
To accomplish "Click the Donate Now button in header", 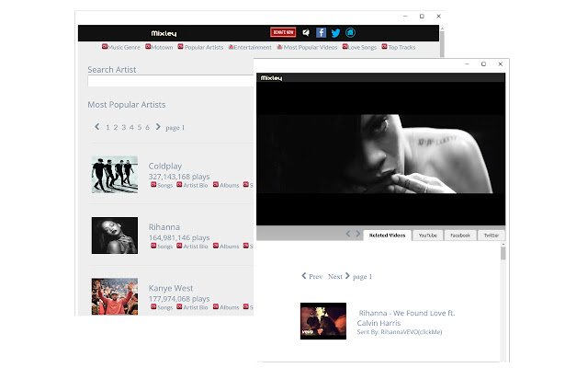I will point(283,32).
